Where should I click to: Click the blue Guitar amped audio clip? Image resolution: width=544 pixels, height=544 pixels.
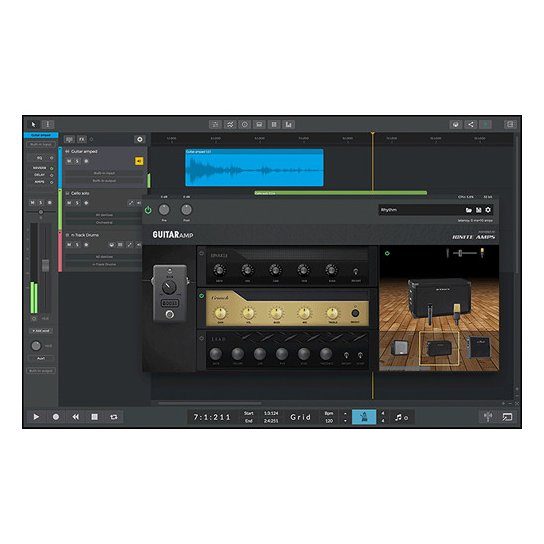click(254, 168)
